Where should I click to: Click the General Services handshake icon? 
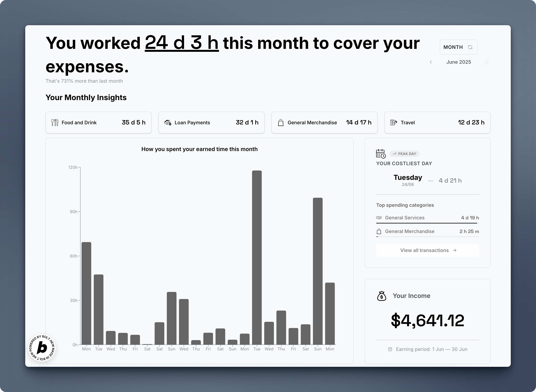[x=379, y=218]
